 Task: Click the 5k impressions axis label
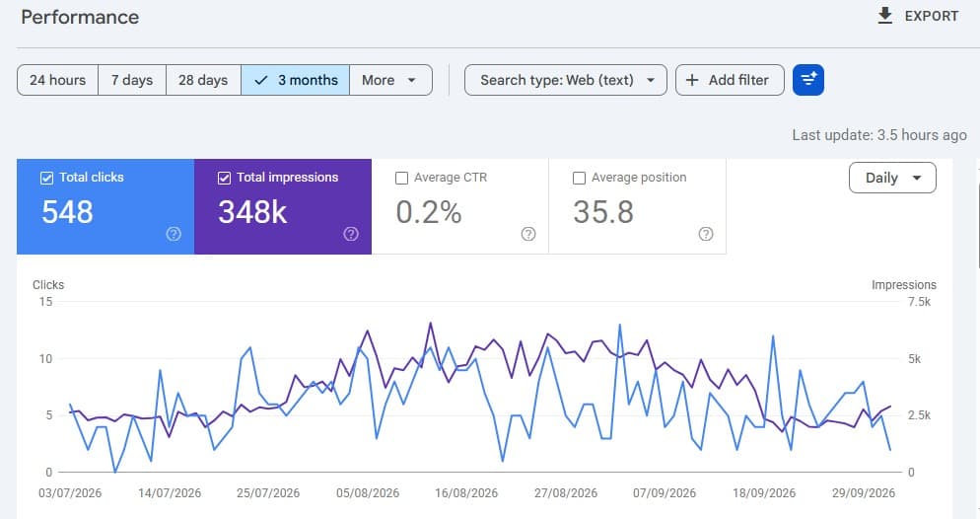coord(914,359)
